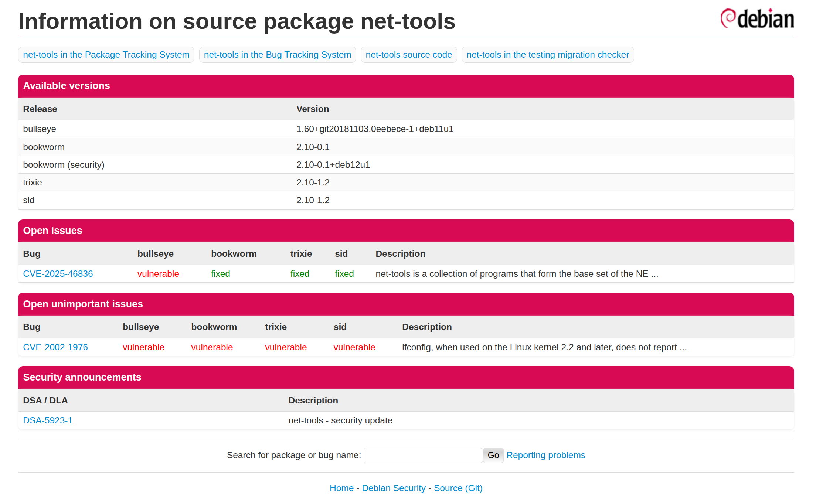The image size is (840, 504).
Task: Focus the package or bug search field
Action: tap(423, 455)
